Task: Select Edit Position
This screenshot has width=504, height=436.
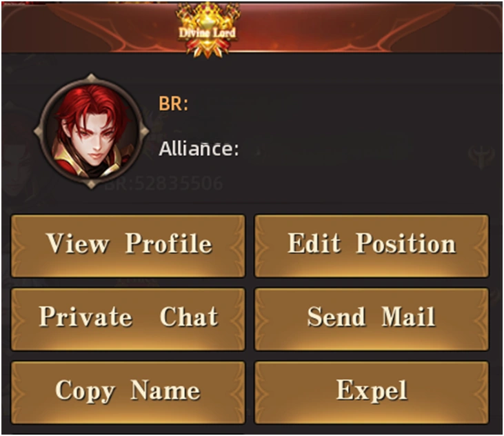Action: click(372, 246)
